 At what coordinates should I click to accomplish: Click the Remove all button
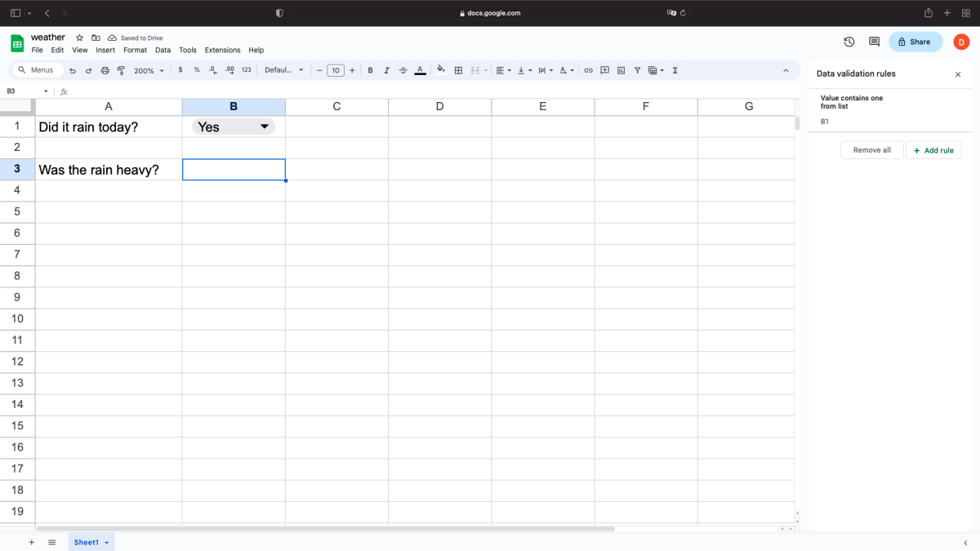click(x=871, y=150)
